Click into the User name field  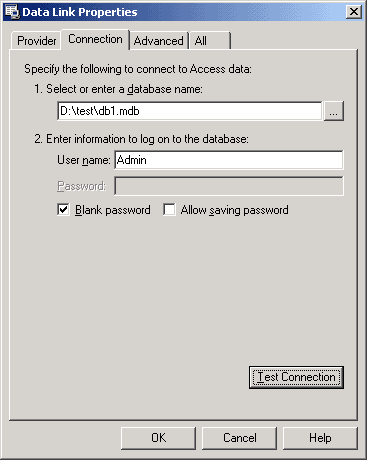tap(229, 160)
